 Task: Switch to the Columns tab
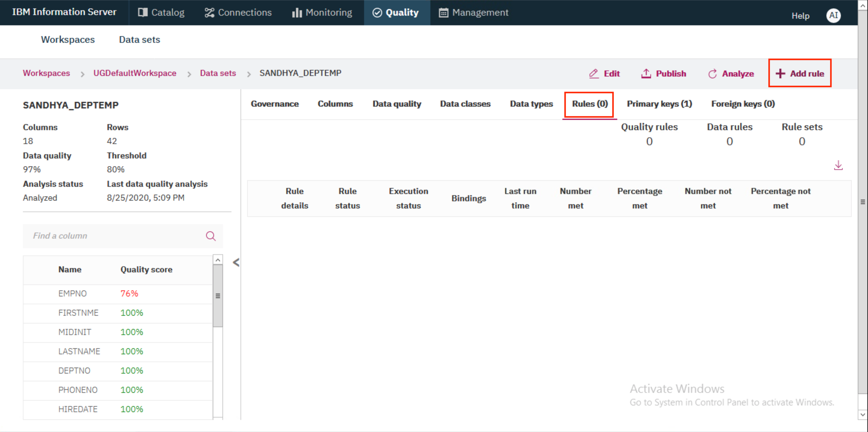pyautogui.click(x=335, y=104)
